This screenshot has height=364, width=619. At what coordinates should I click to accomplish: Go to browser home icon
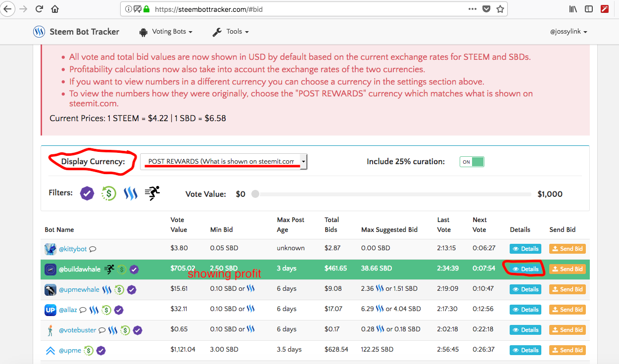pyautogui.click(x=55, y=9)
